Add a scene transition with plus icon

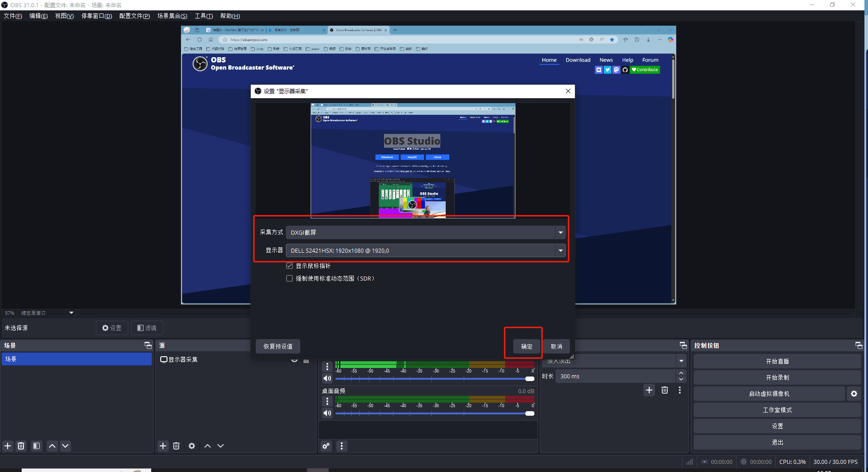pos(649,390)
